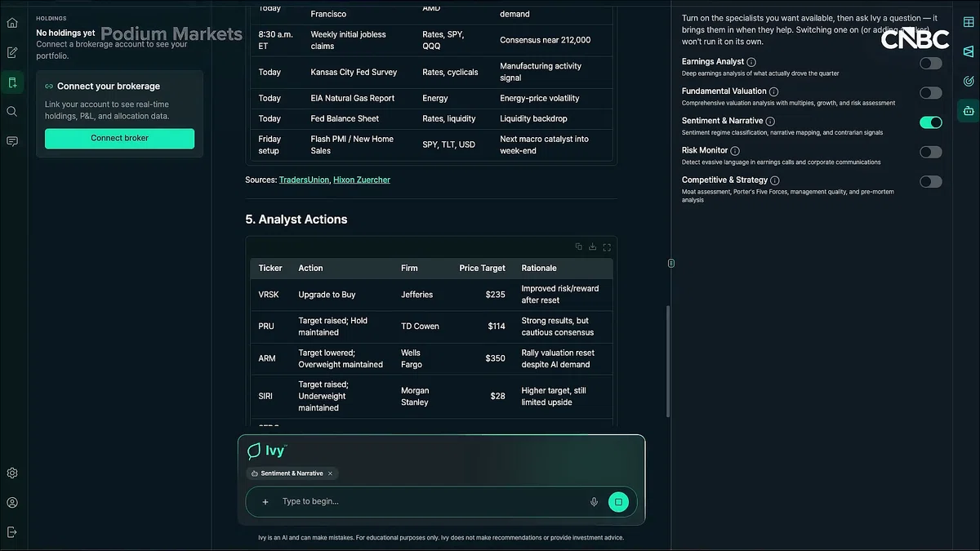Viewport: 980px width, 551px height.
Task: Expand Analyst Actions table to fullscreen
Action: pyautogui.click(x=607, y=247)
